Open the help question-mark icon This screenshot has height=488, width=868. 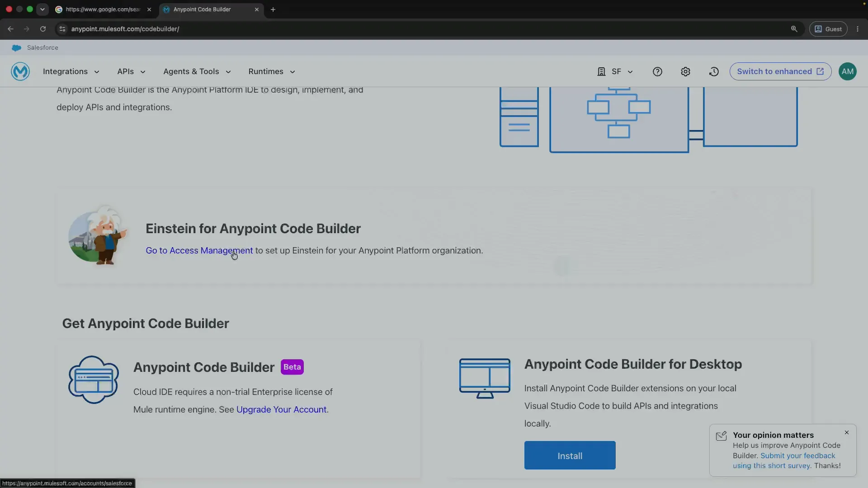[x=657, y=71]
